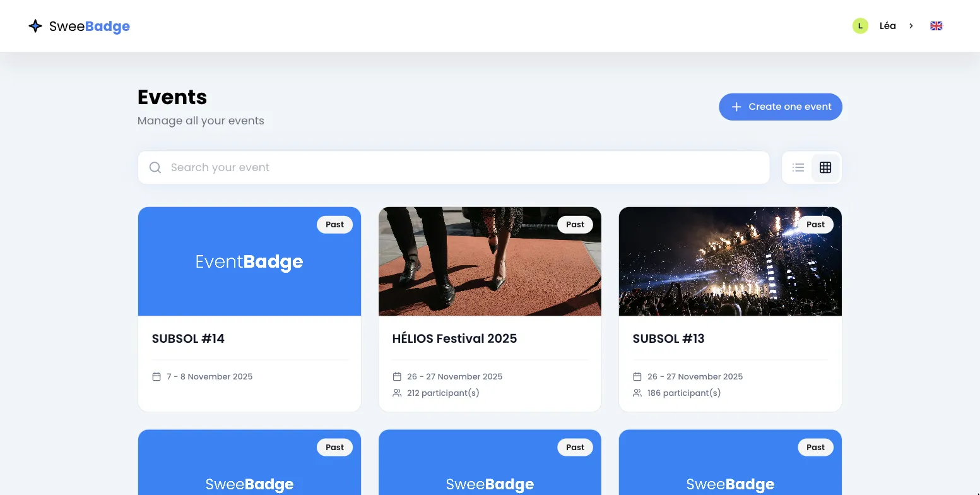The width and height of the screenshot is (980, 495).
Task: Click the participants icon on HÉLIOS Festival 2025
Action: 397,393
